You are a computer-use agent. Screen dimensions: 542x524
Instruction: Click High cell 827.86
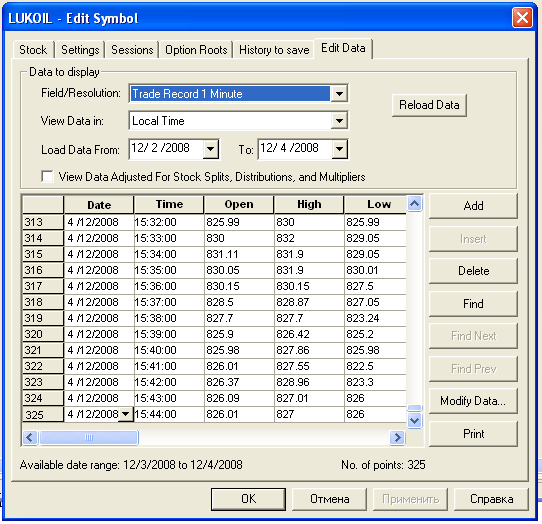[x=309, y=350]
